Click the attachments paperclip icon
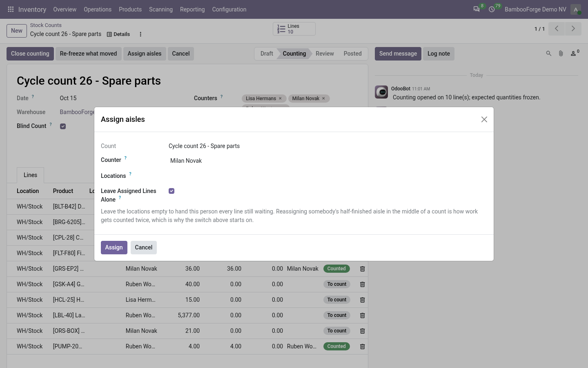The height and width of the screenshot is (368, 588). (x=561, y=54)
